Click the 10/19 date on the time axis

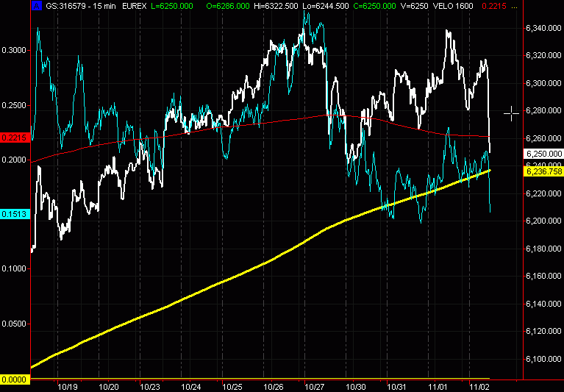pyautogui.click(x=68, y=387)
